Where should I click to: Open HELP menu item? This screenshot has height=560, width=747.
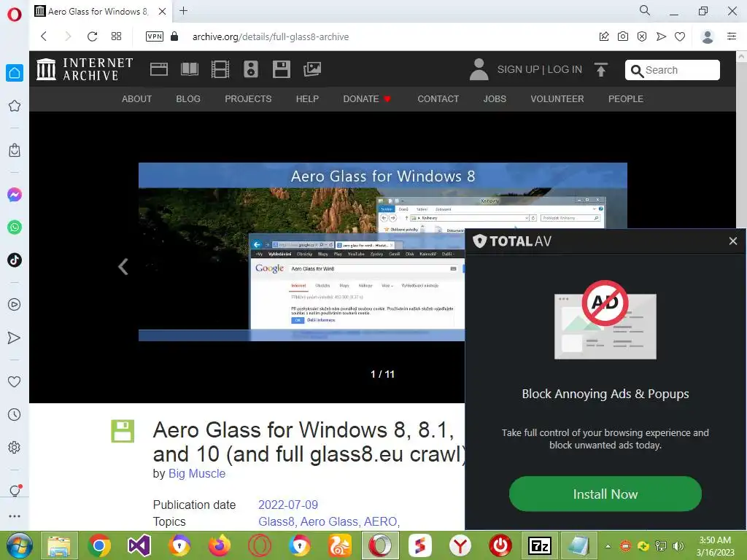tap(307, 99)
